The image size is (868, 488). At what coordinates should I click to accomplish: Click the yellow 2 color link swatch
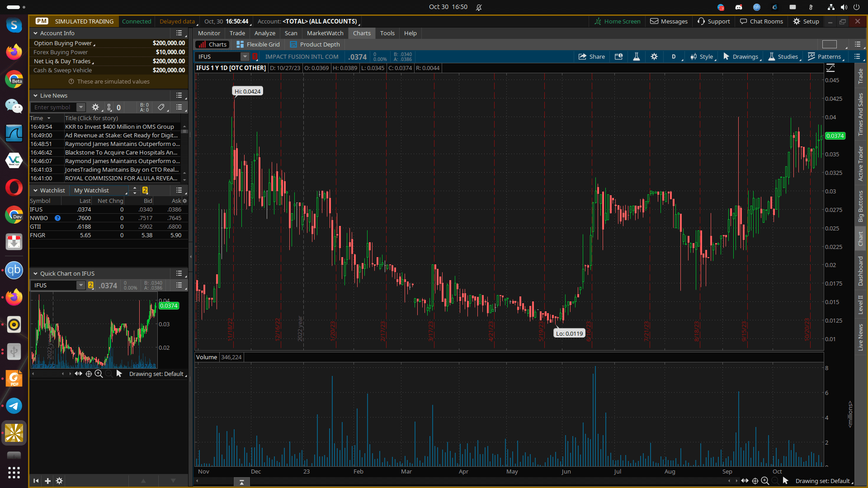point(145,190)
